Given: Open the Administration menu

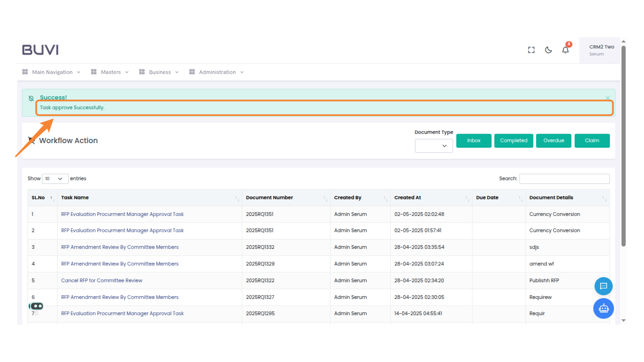Looking at the screenshot, I should [217, 72].
